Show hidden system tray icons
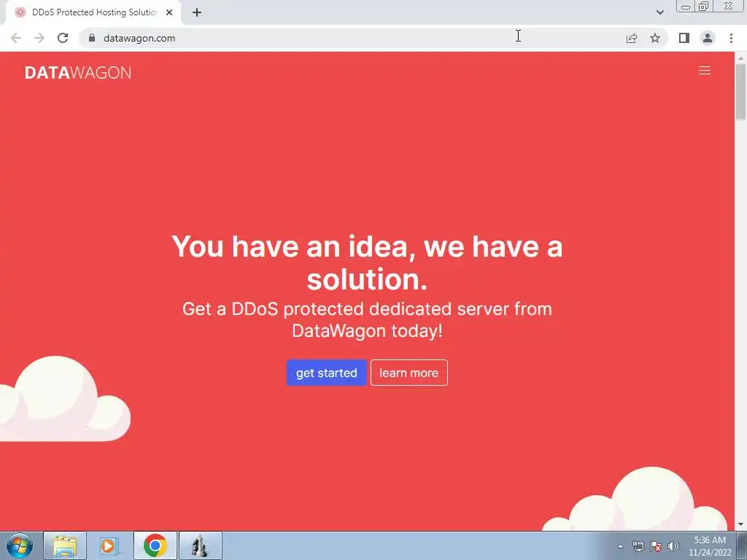This screenshot has height=560, width=747. coord(620,546)
